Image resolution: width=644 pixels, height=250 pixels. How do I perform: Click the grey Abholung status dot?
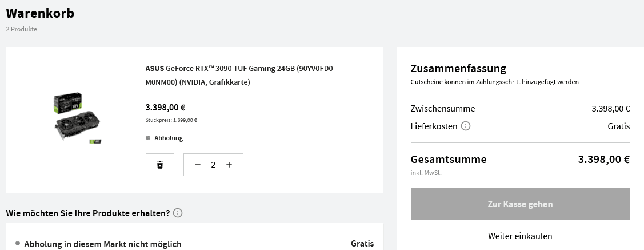148,138
